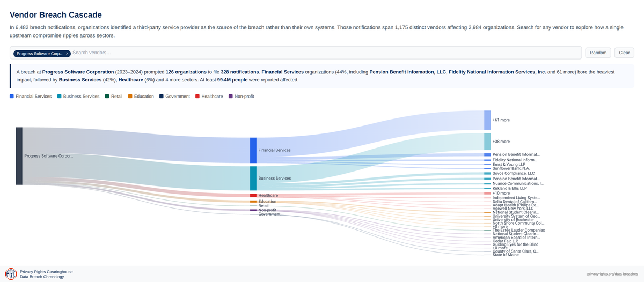Focus the Search vendors input field
This screenshot has width=644, height=282.
pyautogui.click(x=325, y=53)
